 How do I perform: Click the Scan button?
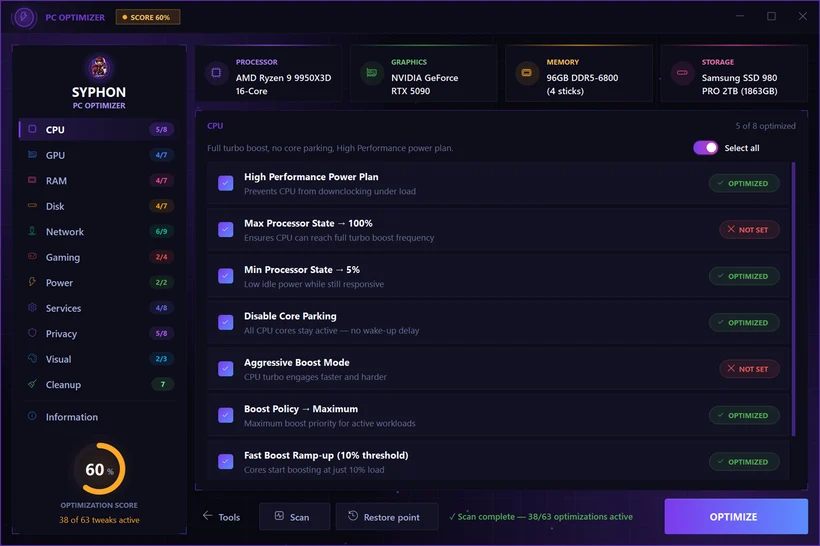click(x=294, y=517)
